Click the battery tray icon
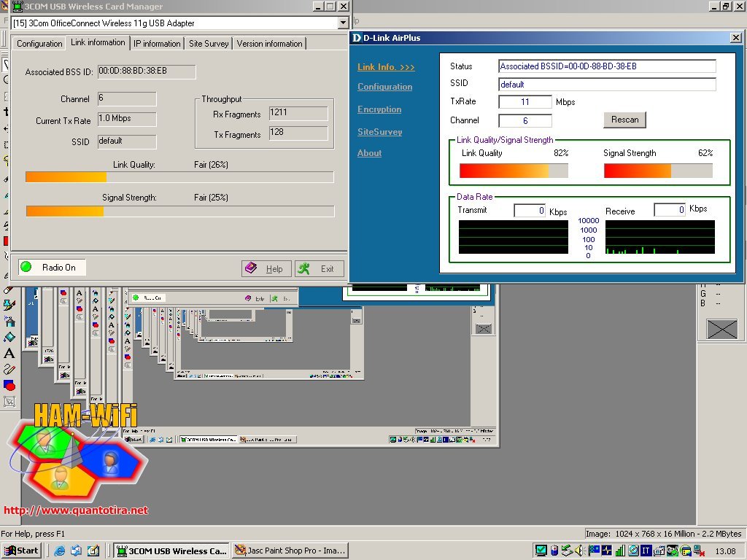Viewport: 747px width, 560px height. click(554, 551)
